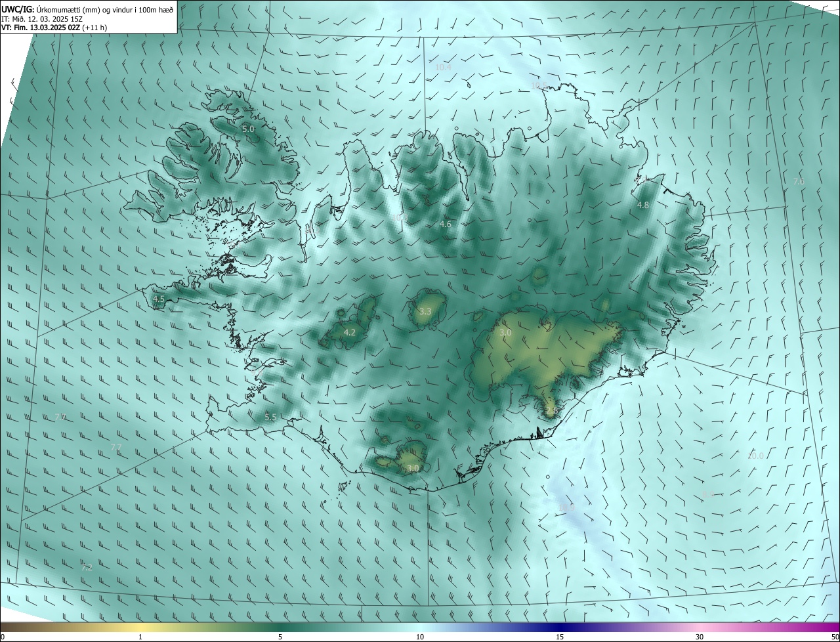The height and width of the screenshot is (642, 840).
Task: Click the colour scale tick label 1
Action: point(140,637)
